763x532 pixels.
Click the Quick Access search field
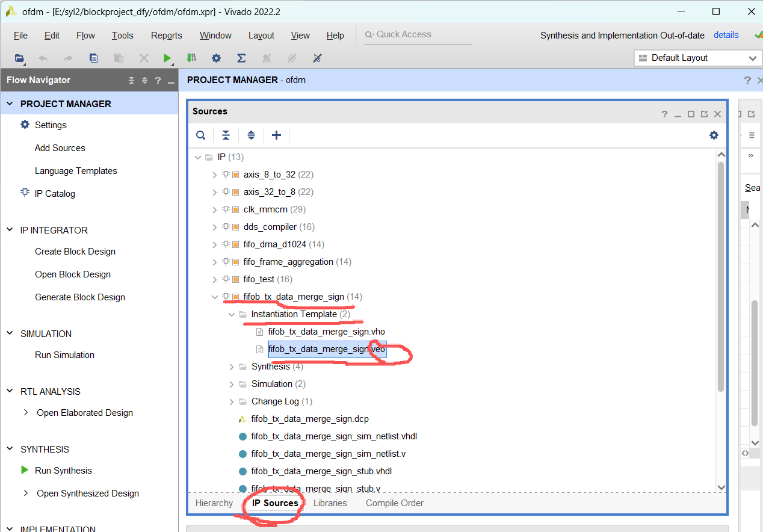coord(418,35)
